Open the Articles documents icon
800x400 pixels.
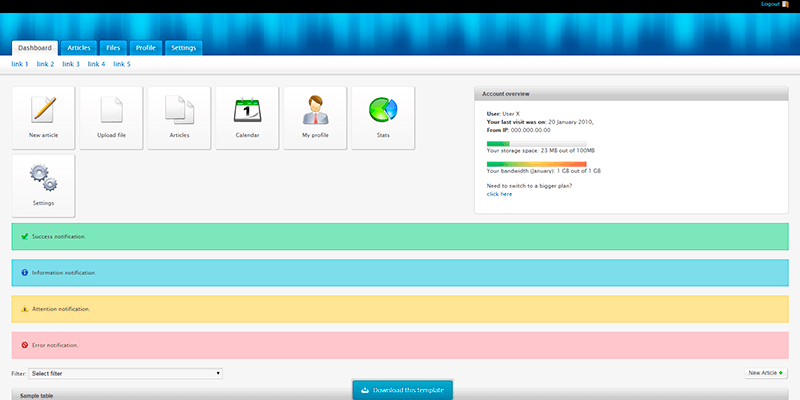coord(179,109)
